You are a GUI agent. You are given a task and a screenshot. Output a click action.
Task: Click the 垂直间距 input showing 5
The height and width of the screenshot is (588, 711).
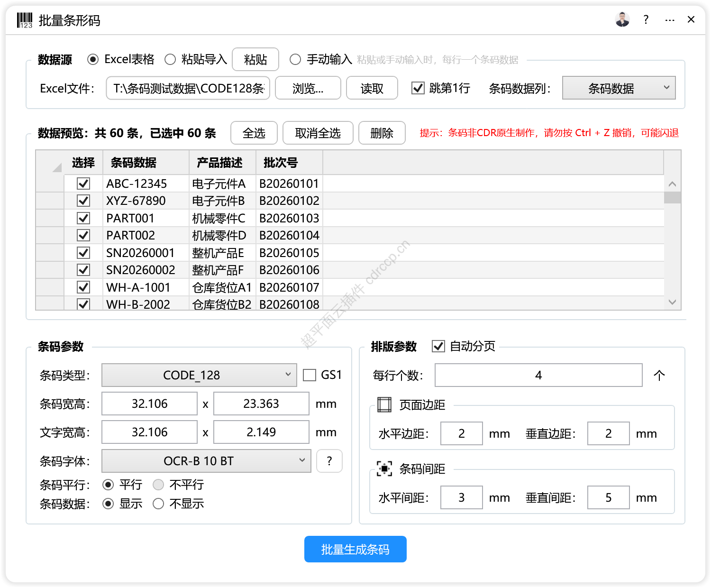pos(609,497)
